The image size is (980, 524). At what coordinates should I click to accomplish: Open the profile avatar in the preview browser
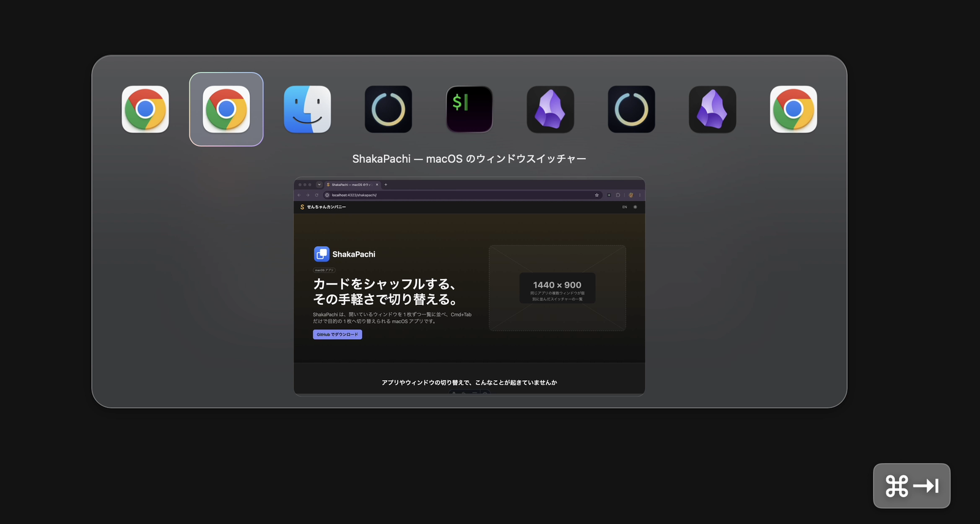[x=631, y=195]
